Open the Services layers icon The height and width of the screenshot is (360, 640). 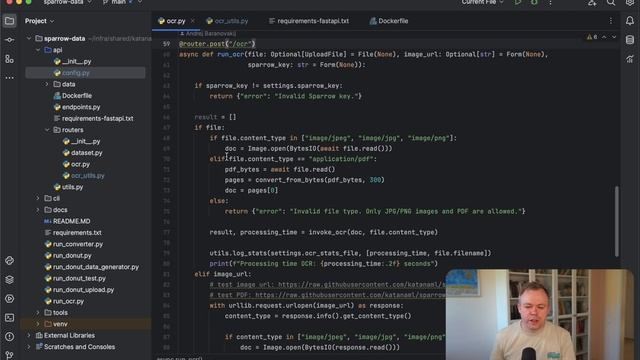9,280
